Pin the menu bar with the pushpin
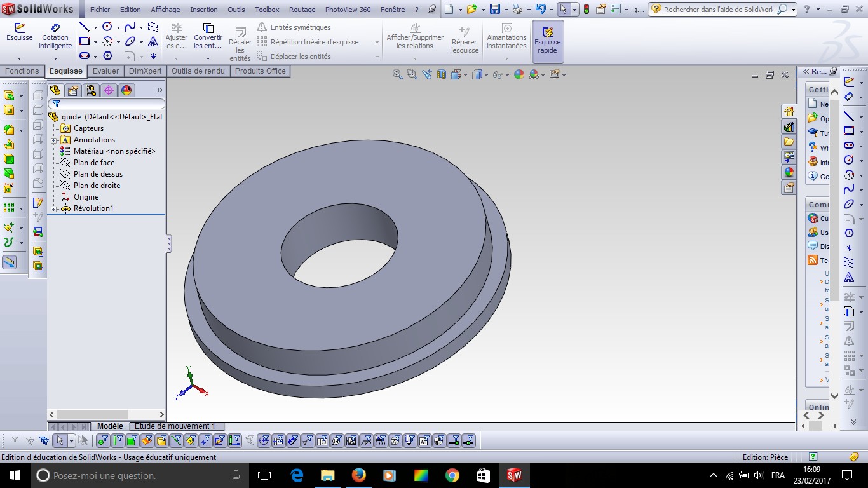The width and height of the screenshot is (868, 488). 432,10
